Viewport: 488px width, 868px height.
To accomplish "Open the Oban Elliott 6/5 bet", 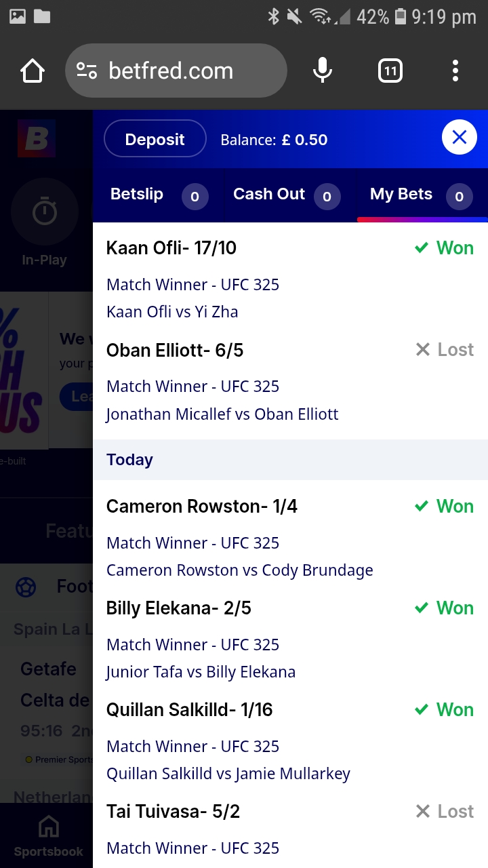I will (175, 351).
